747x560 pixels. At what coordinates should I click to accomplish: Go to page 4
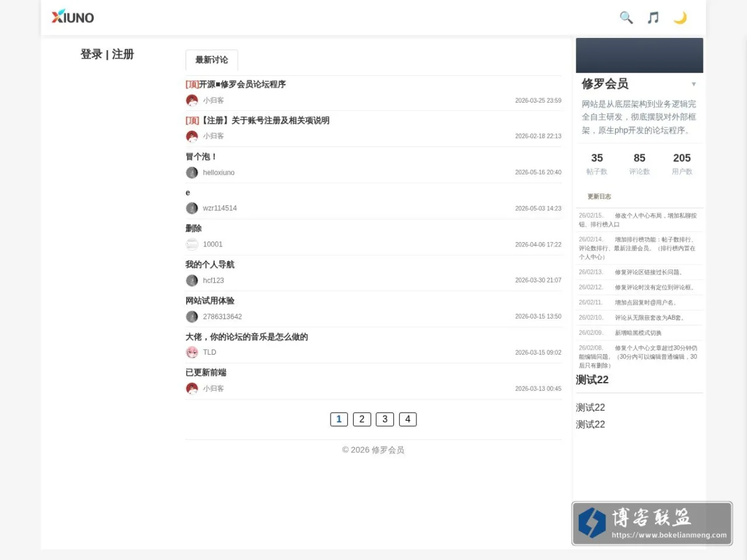pos(408,419)
